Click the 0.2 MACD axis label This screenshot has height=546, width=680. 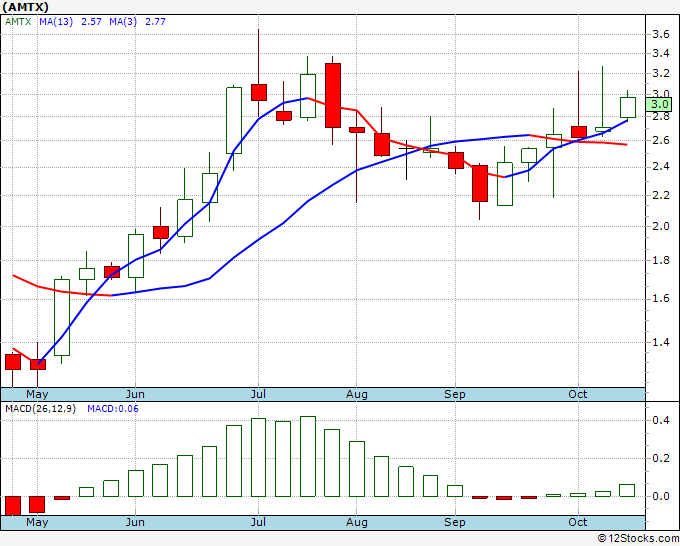660,458
